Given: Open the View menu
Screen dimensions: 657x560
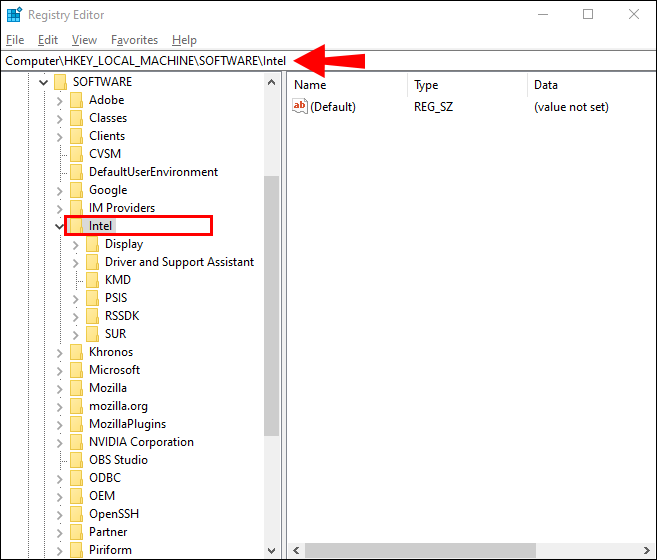Looking at the screenshot, I should (x=84, y=40).
